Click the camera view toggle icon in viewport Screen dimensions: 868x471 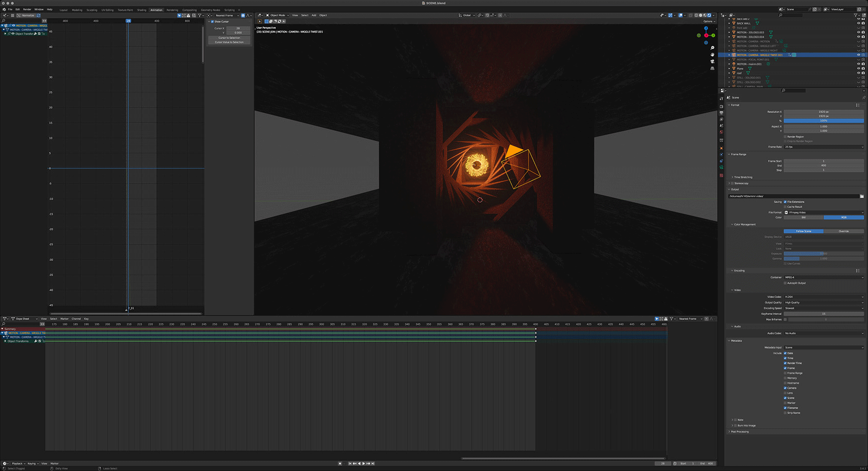click(x=712, y=61)
